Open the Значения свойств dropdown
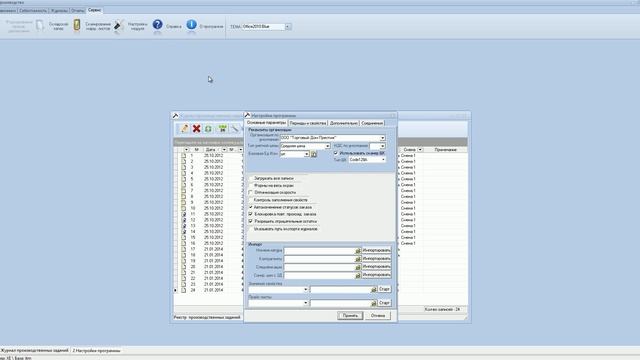 [x=305, y=289]
